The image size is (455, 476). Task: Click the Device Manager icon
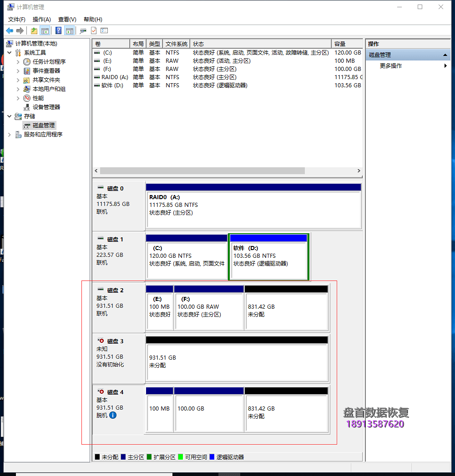tap(27, 107)
